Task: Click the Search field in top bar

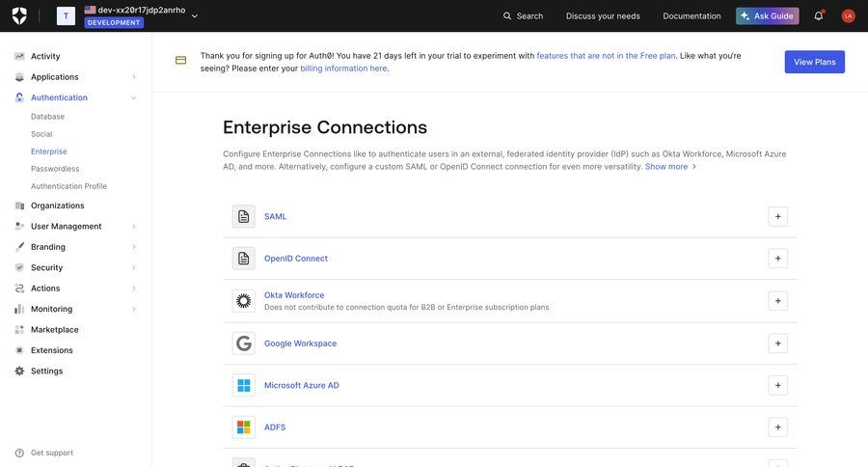Action: 523,15
